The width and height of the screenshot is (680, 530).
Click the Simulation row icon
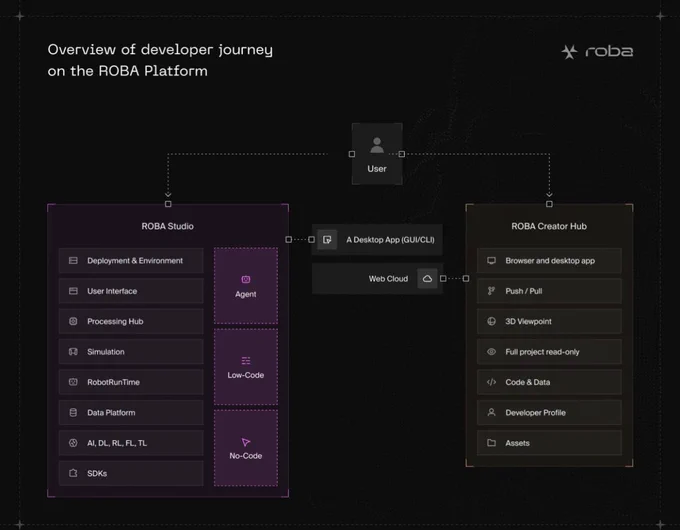tap(73, 351)
